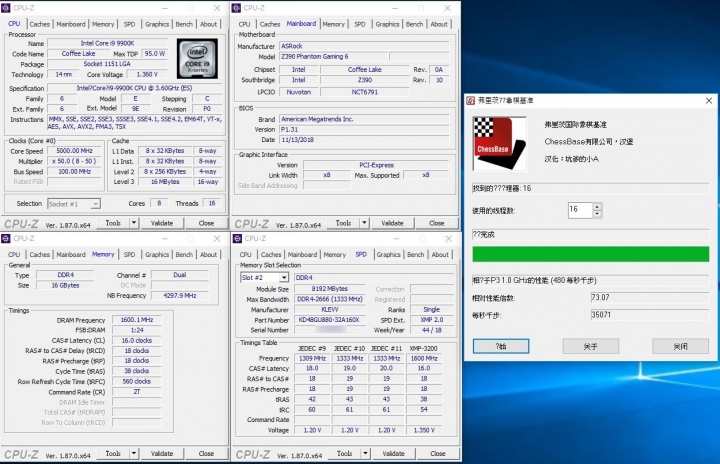Open the Socket #1 selection dropdown
Image resolution: width=720 pixels, height=464 pixels.
pos(74,204)
